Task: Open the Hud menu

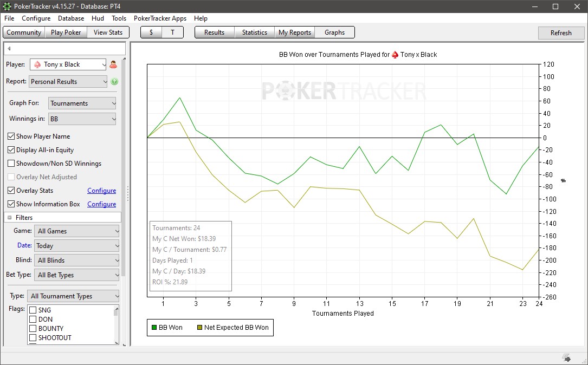Action: 98,18
